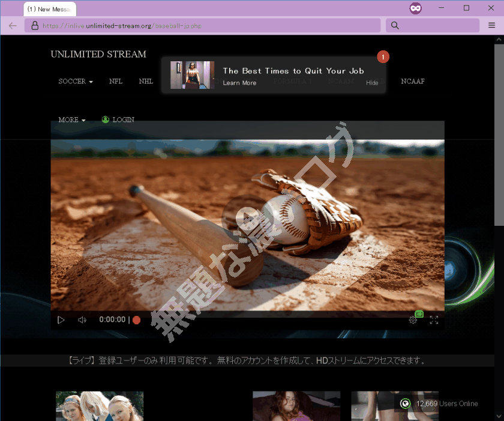The image size is (504, 421).
Task: Open video settings gear icon
Action: [x=413, y=320]
